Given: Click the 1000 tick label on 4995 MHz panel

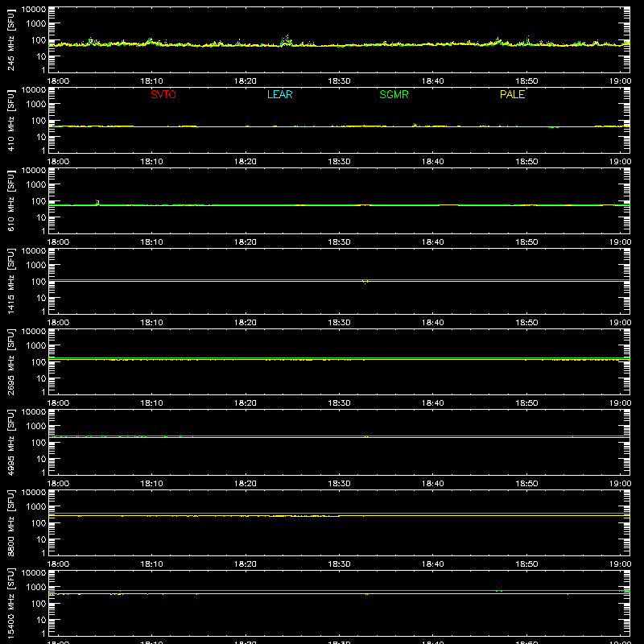Looking at the screenshot, I should click(x=36, y=427).
